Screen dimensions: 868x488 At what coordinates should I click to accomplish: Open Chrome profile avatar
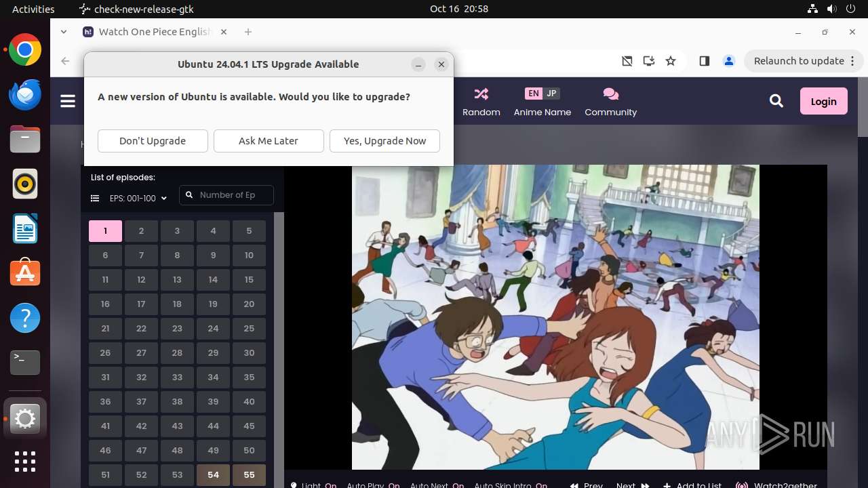tap(729, 61)
